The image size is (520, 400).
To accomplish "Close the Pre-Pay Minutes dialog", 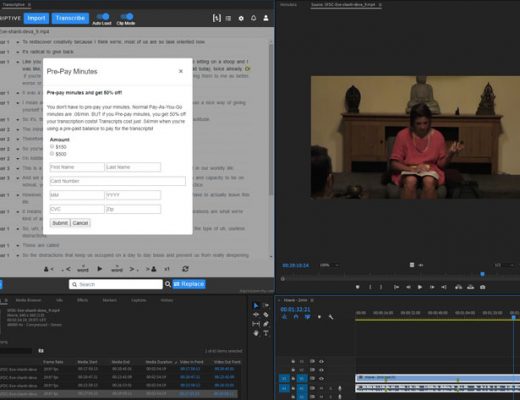I will click(x=181, y=71).
